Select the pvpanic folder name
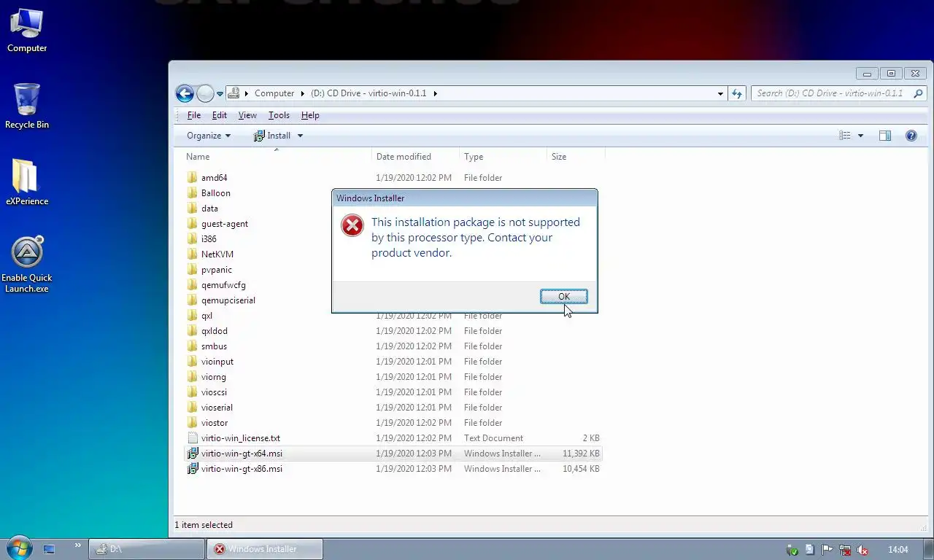This screenshot has width=934, height=560. tap(217, 270)
